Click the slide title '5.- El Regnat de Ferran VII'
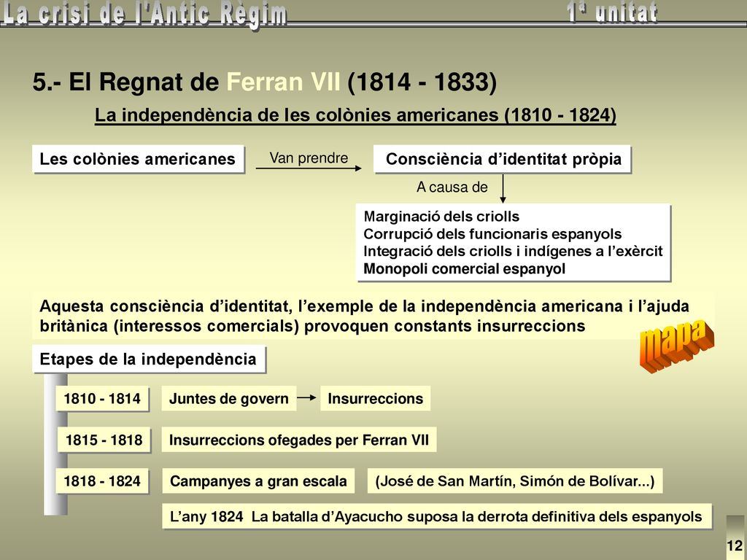This screenshot has width=747, height=560. pos(186,82)
